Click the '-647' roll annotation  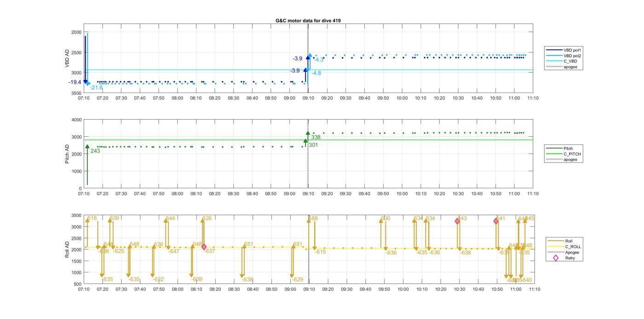click(173, 251)
